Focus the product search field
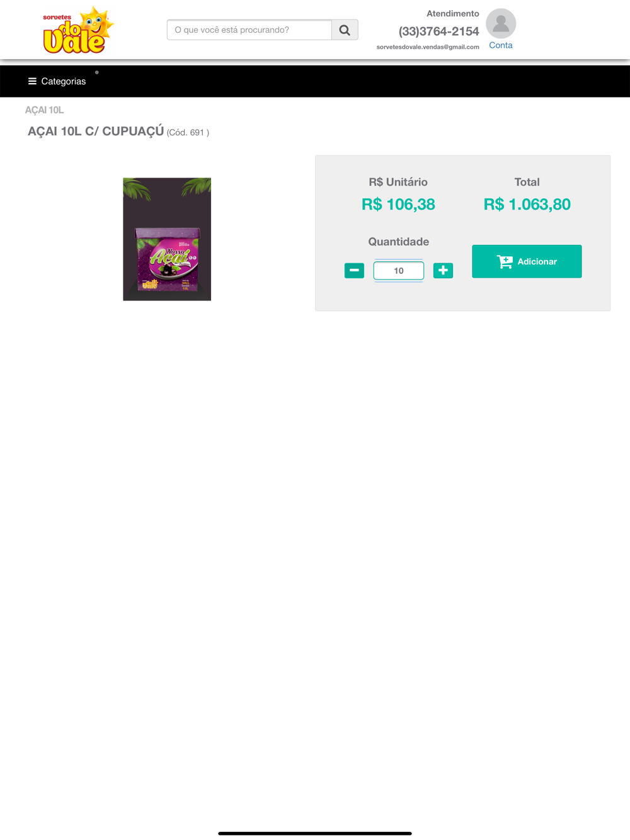 [249, 30]
